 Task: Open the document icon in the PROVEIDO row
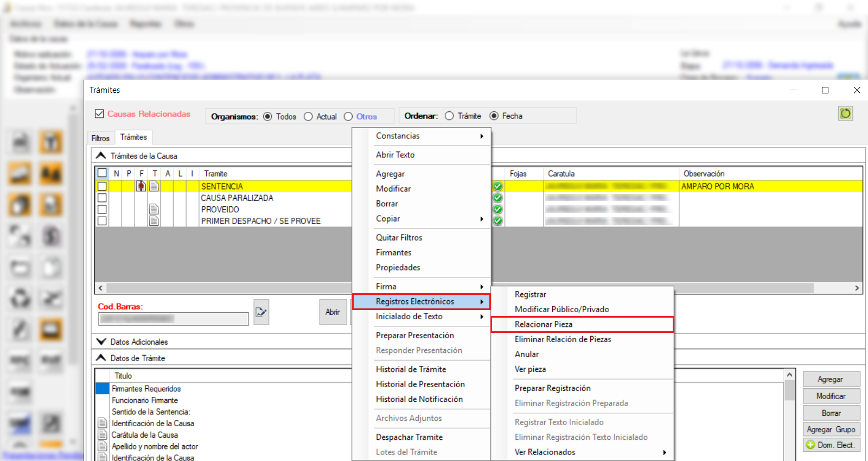154,210
